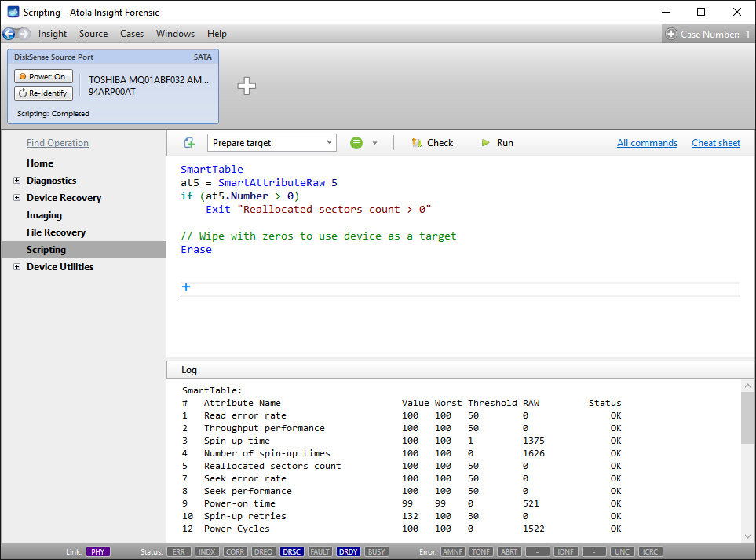
Task: Click the 'Throughput performance' log row
Action: (402, 428)
